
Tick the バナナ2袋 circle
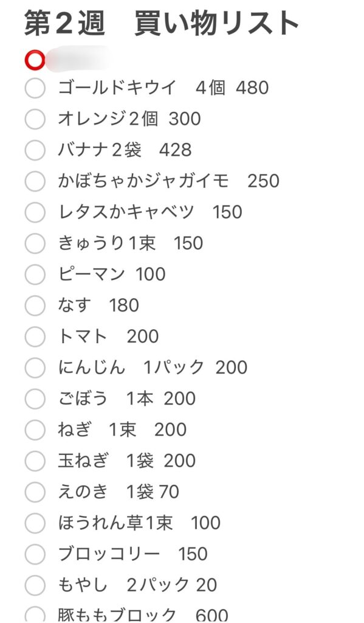click(35, 150)
